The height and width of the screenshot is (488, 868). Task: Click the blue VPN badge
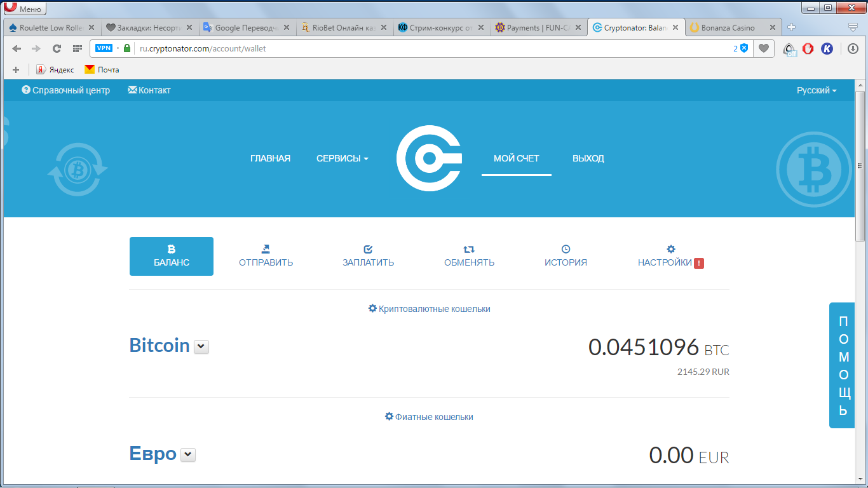(x=104, y=48)
